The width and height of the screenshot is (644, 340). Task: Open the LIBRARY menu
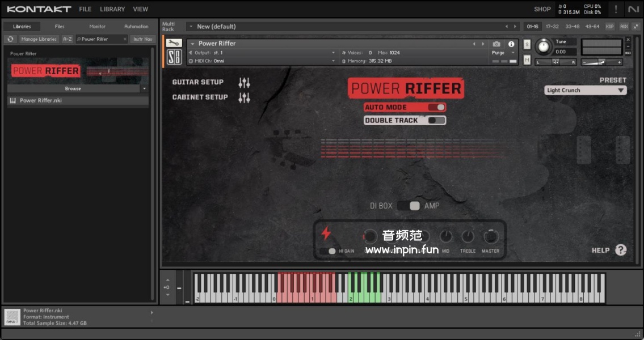pyautogui.click(x=112, y=9)
